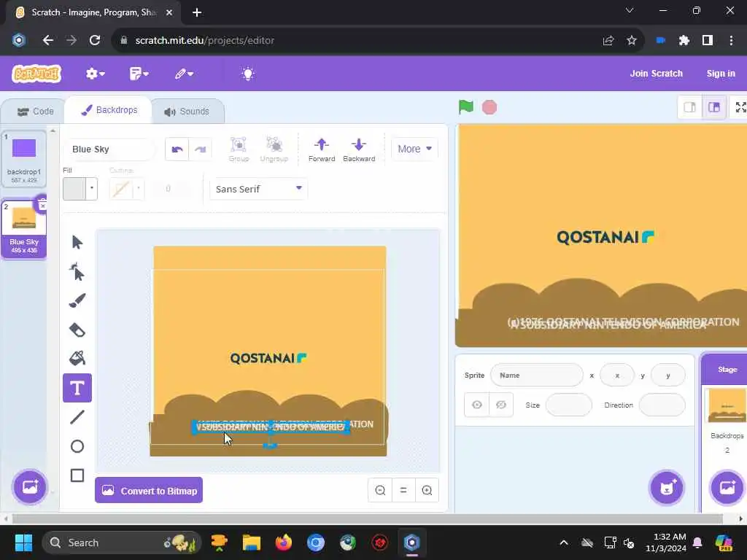Select the Brush tool
This screenshot has height=560, width=747.
coord(77,300)
